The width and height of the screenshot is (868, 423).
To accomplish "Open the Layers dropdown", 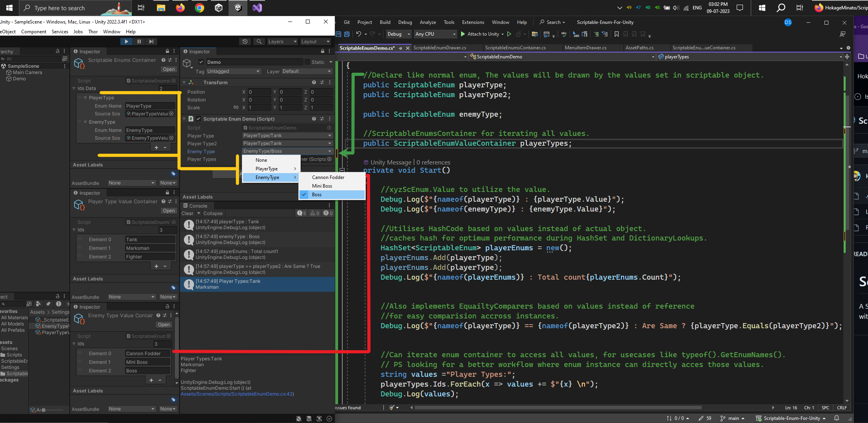I will tap(282, 42).
